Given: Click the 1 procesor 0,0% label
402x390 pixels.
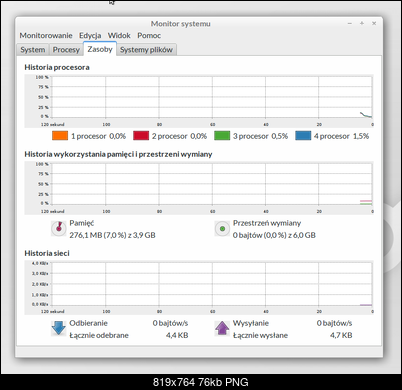Looking at the screenshot, I should click(x=98, y=136).
